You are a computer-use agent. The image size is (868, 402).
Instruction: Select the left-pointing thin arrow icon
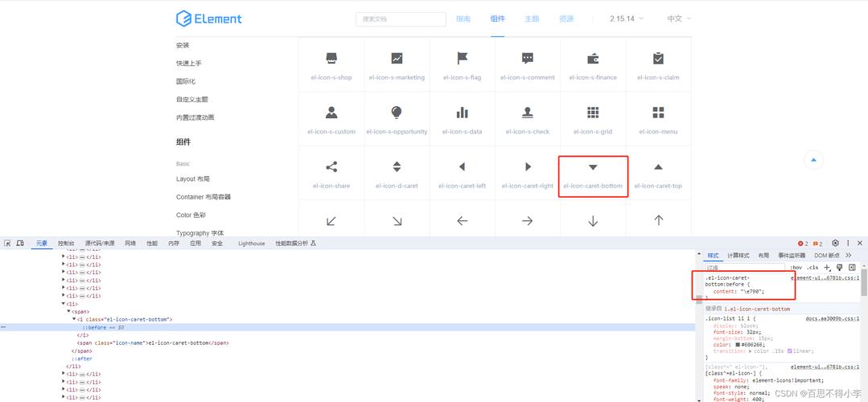[x=463, y=221]
